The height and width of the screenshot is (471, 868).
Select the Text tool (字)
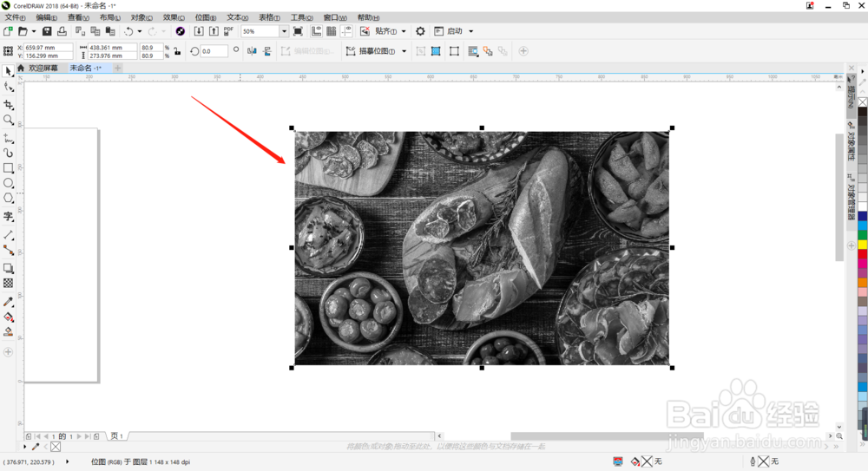click(8, 216)
